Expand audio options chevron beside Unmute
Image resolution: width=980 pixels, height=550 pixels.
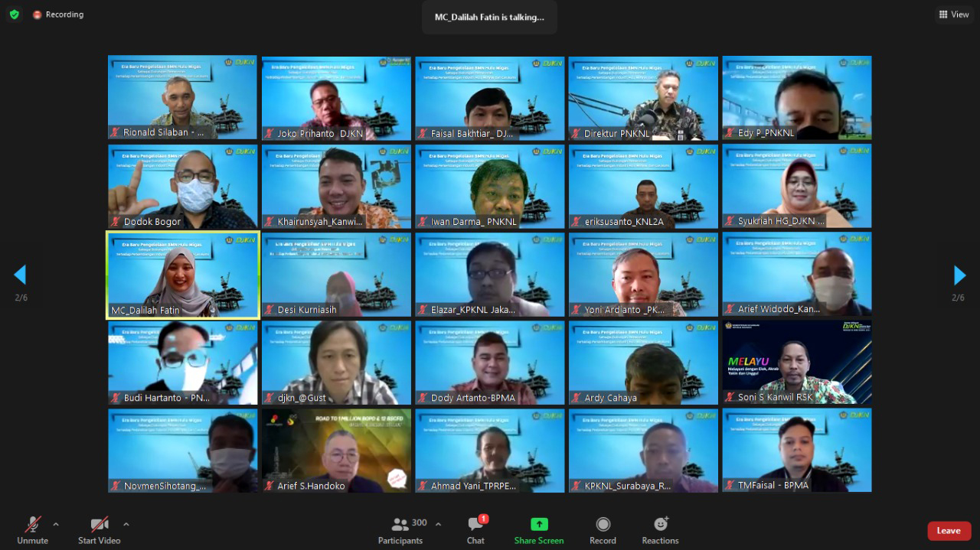pyautogui.click(x=56, y=524)
